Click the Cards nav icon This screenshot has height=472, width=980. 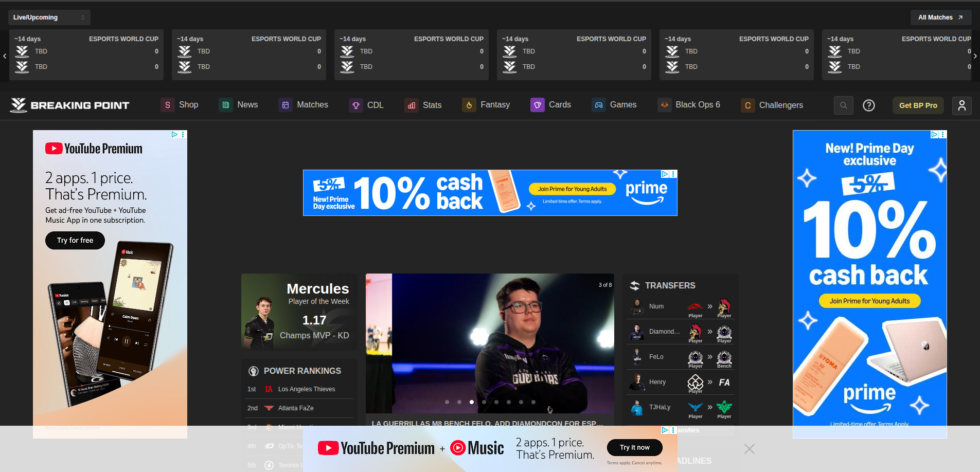[x=537, y=105]
